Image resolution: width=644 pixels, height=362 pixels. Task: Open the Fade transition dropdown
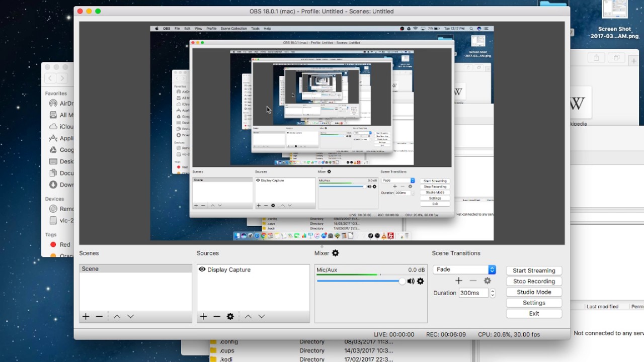464,270
